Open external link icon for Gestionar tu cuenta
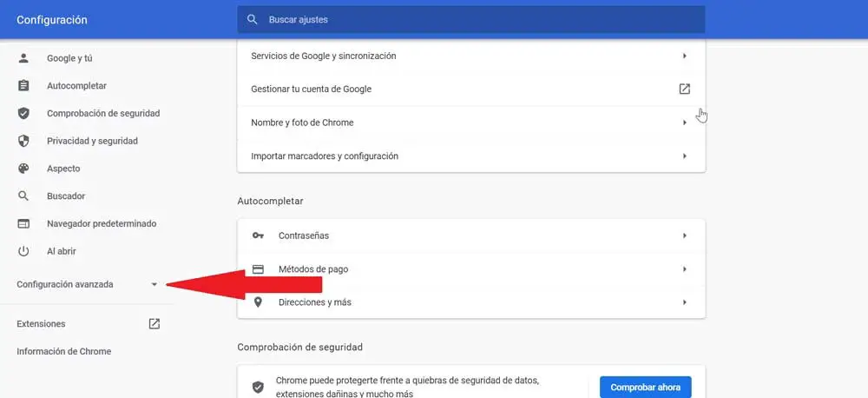Screen dimensions: 868x398 (685, 89)
